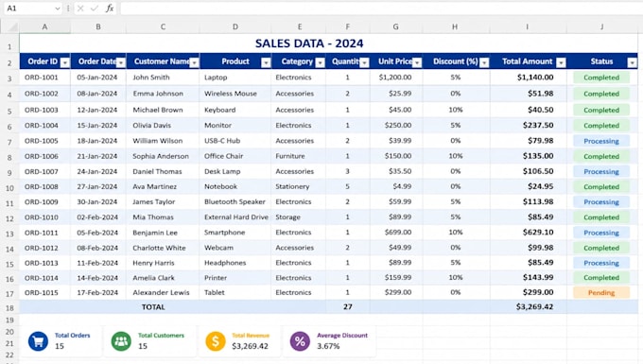This screenshot has height=364, width=643.
Task: Open the Quantity filter dropdown
Action: [x=364, y=62]
